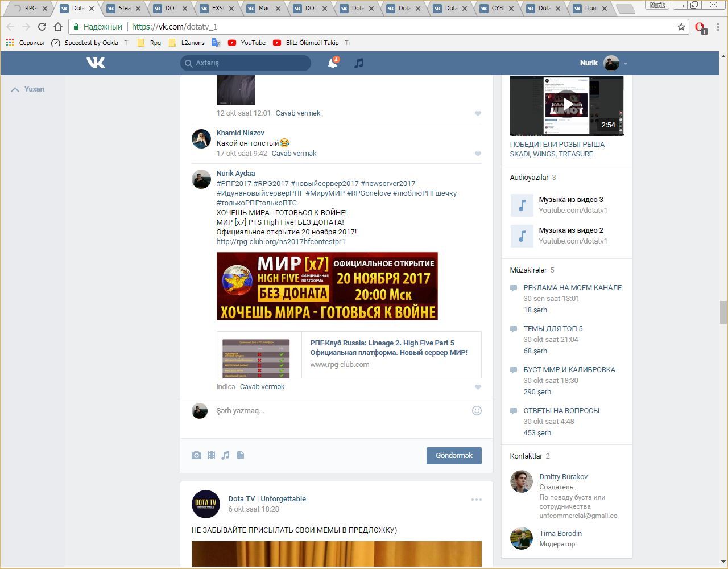Like the comment dated 12 okt
The image size is (728, 569).
tap(478, 113)
